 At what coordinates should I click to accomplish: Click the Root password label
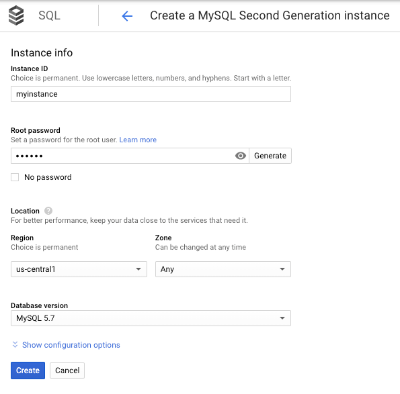click(x=35, y=130)
